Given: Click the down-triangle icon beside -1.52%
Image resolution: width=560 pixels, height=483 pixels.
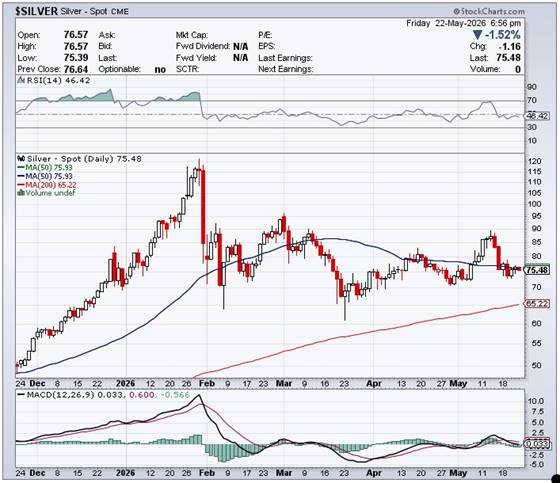Looking at the screenshot, I should tap(478, 35).
